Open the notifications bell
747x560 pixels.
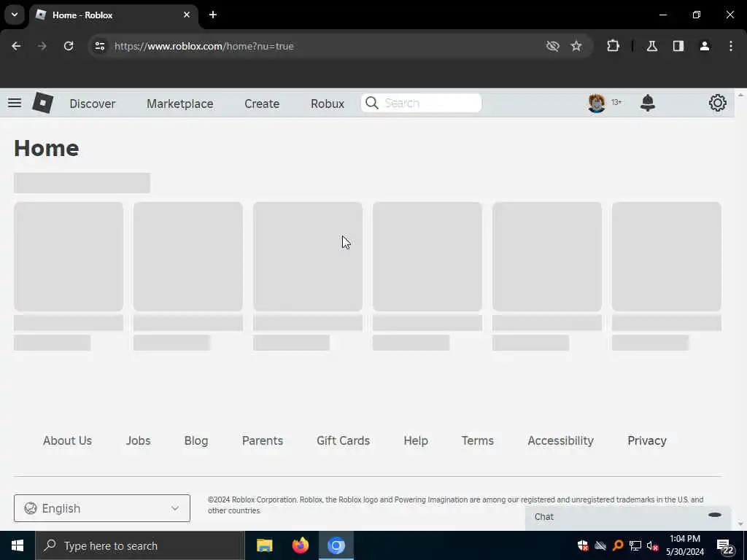coord(648,103)
